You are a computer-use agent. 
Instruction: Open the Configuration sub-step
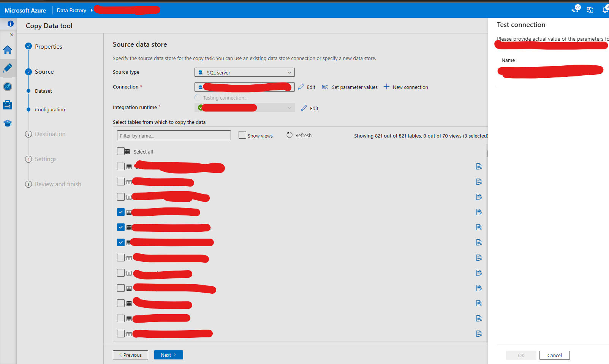50,110
